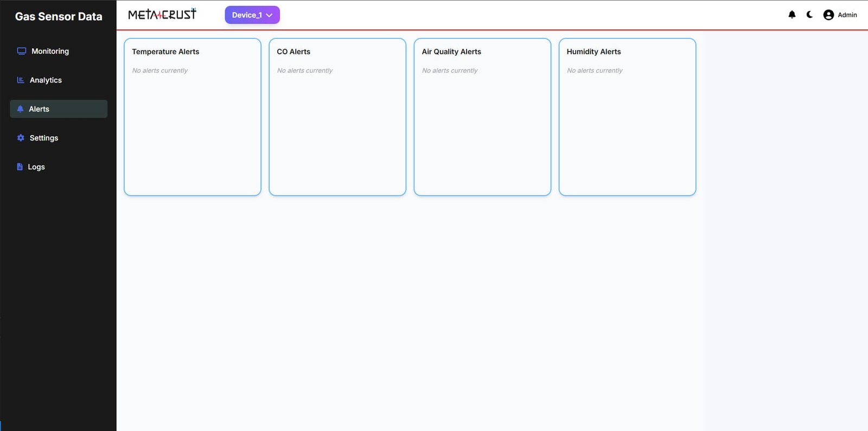Open notifications via top bar bell icon

(792, 15)
